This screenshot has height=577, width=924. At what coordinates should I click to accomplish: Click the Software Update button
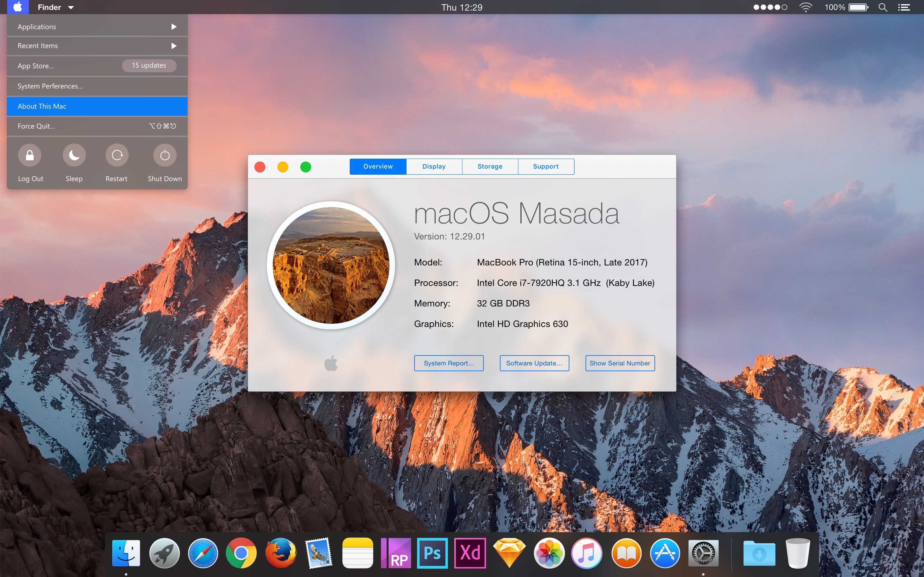tap(534, 363)
